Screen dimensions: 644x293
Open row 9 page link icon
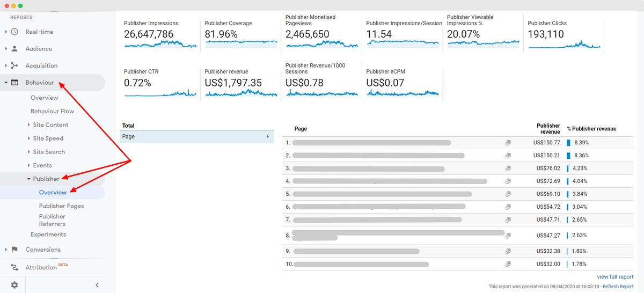pyautogui.click(x=508, y=251)
